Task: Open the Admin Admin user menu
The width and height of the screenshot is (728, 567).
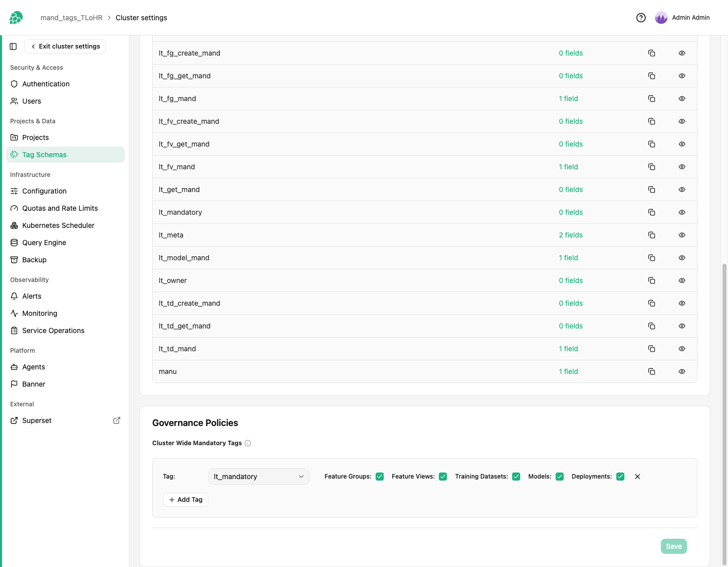Action: (682, 18)
